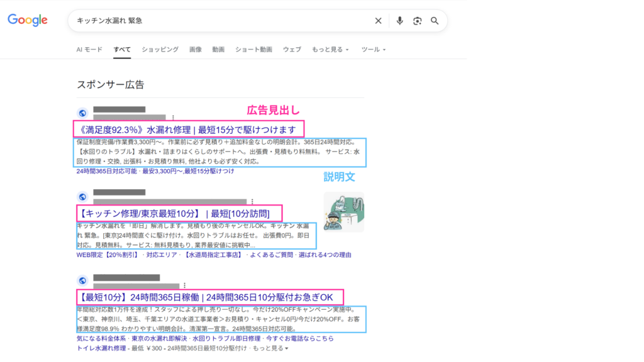
Task: Switch to the 画像 tab
Action: tap(196, 49)
